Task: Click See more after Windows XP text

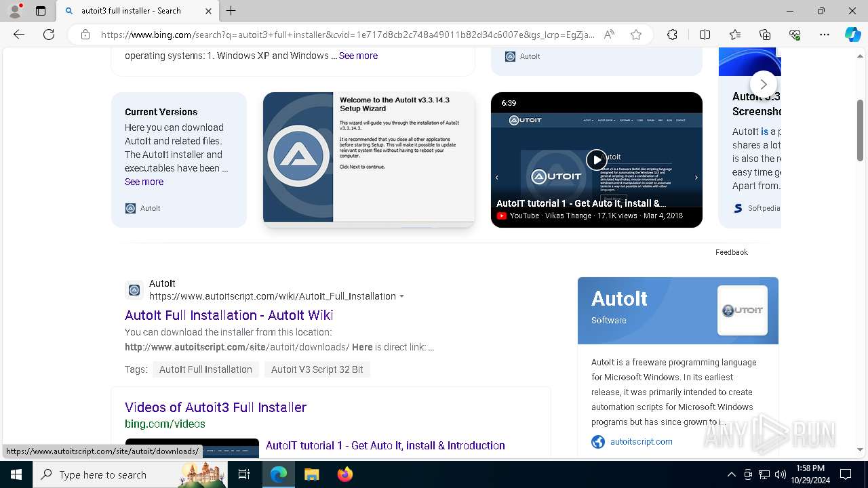Action: coord(358,56)
